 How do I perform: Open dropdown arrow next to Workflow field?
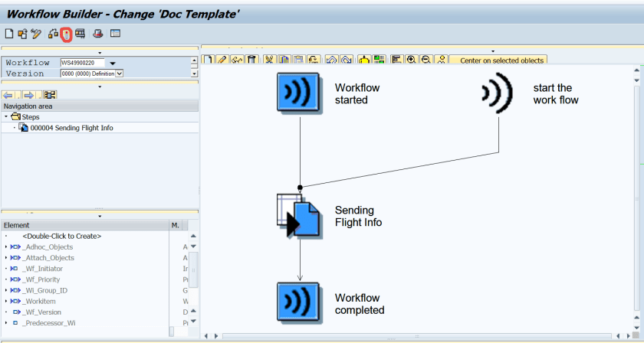pos(113,64)
